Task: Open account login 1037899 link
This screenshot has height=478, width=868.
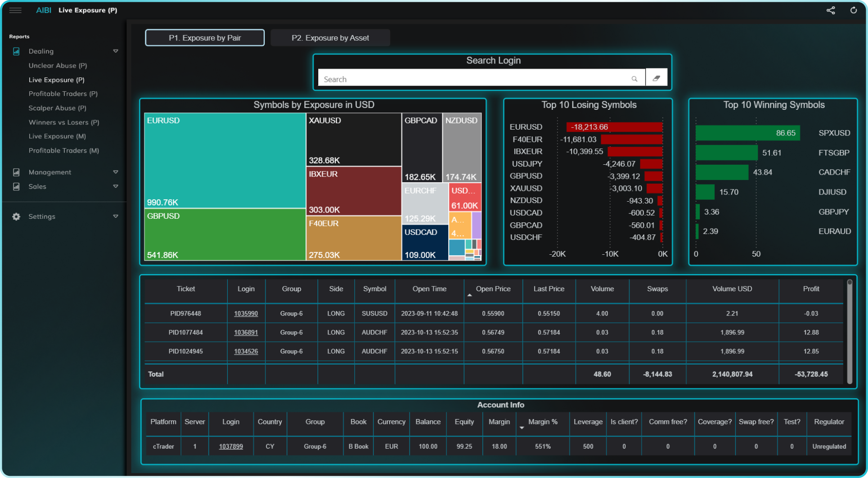Action: 231,446
